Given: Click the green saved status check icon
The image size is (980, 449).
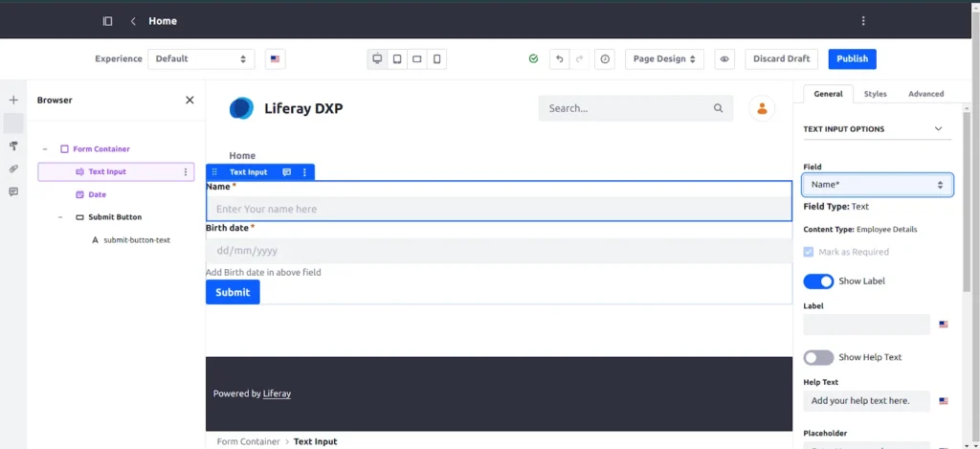Looking at the screenshot, I should [x=533, y=58].
